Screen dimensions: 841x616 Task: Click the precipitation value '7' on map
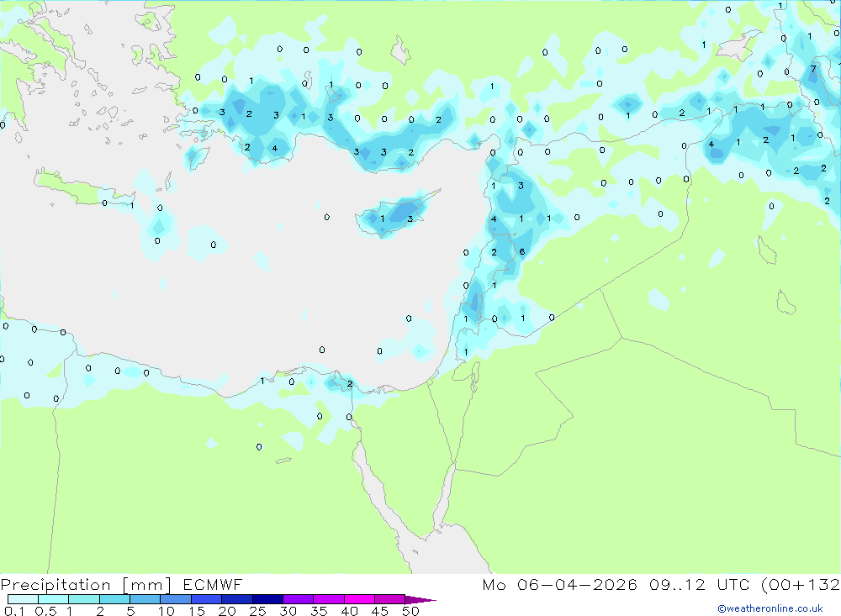813,69
